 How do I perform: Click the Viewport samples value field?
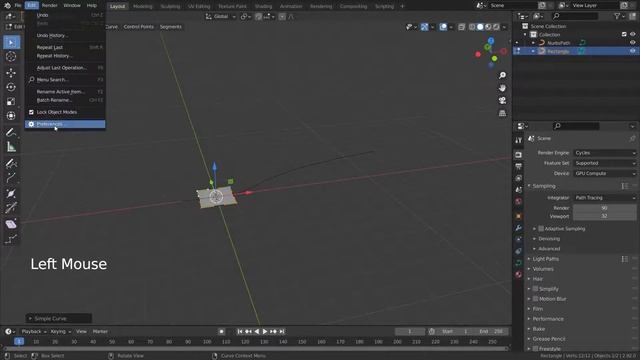(604, 216)
